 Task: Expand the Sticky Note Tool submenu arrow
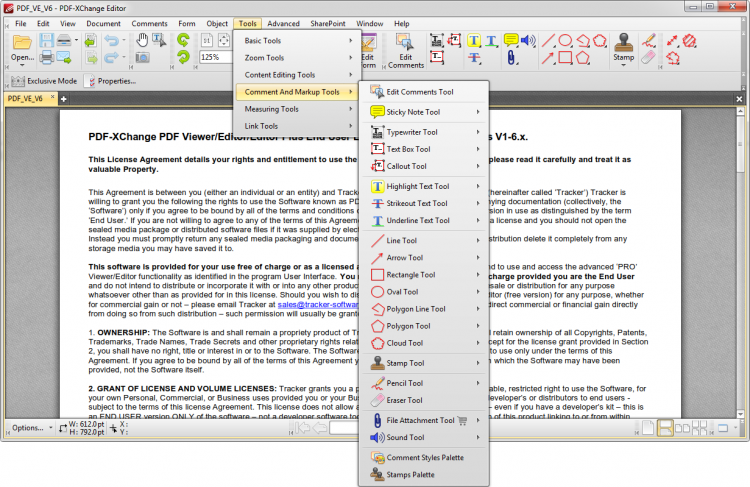(x=478, y=112)
